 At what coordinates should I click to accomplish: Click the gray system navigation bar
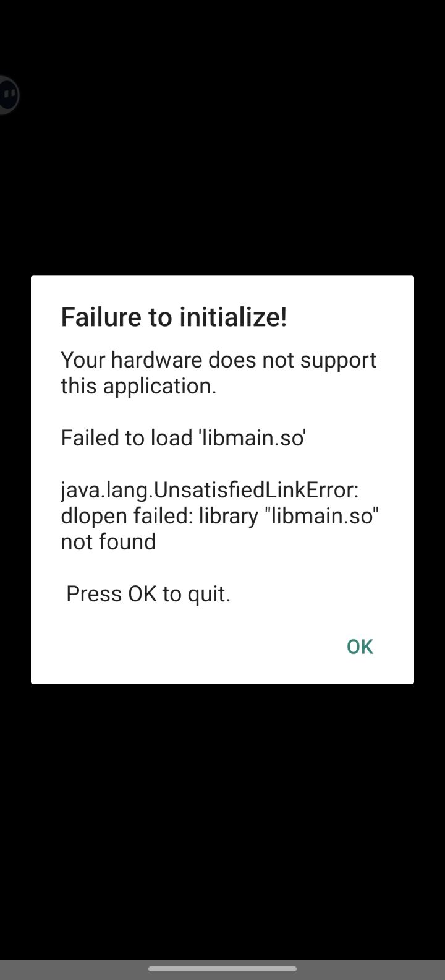222,970
